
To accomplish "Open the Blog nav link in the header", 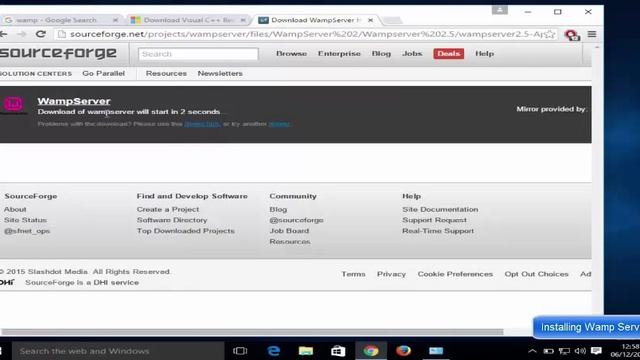I will [381, 53].
